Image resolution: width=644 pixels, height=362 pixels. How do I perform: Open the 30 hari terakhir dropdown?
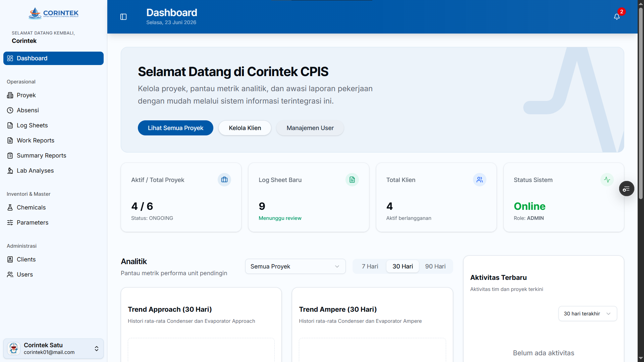pyautogui.click(x=588, y=314)
